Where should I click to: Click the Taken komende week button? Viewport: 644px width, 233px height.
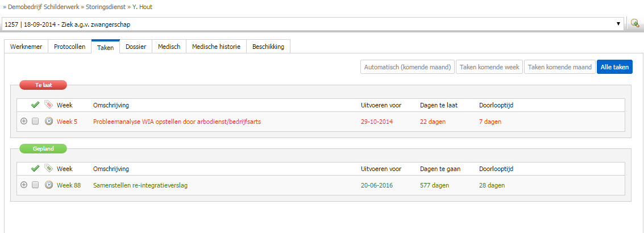(x=489, y=67)
